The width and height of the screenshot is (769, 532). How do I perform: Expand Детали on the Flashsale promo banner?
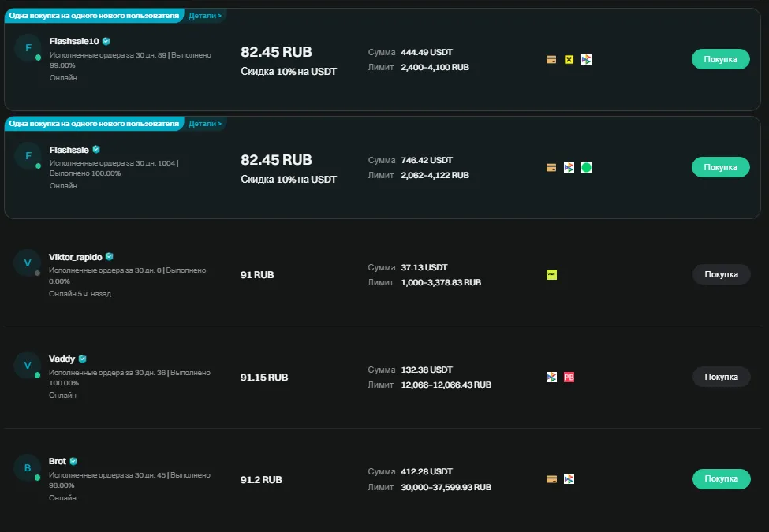pyautogui.click(x=205, y=123)
